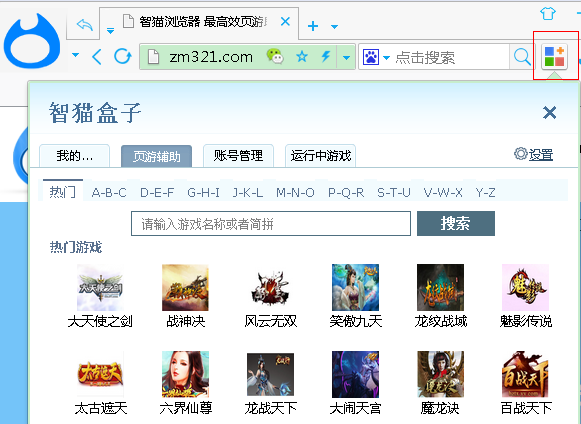This screenshot has height=424, width=581.
Task: Click the undo closed tab arrow icon
Action: tap(84, 25)
